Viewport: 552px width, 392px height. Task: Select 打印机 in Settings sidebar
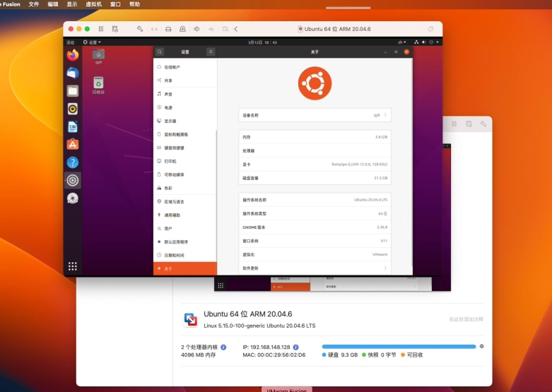coord(185,161)
